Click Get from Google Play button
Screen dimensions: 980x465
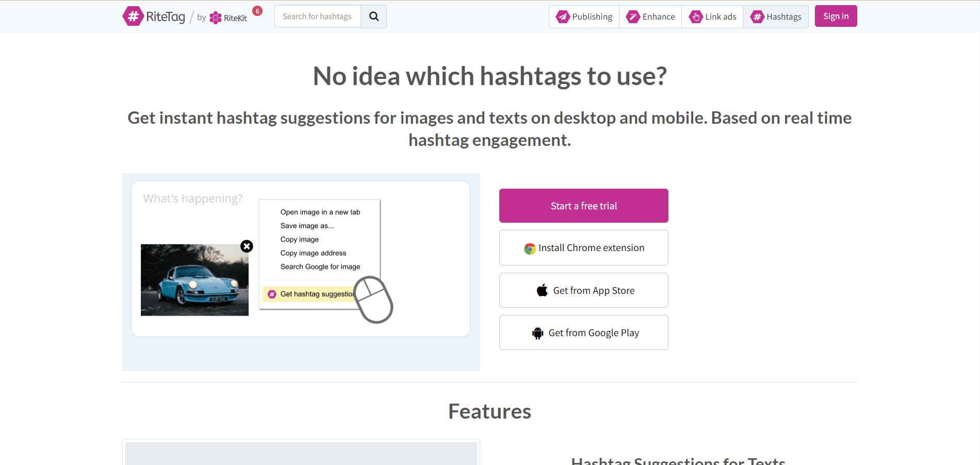(584, 333)
